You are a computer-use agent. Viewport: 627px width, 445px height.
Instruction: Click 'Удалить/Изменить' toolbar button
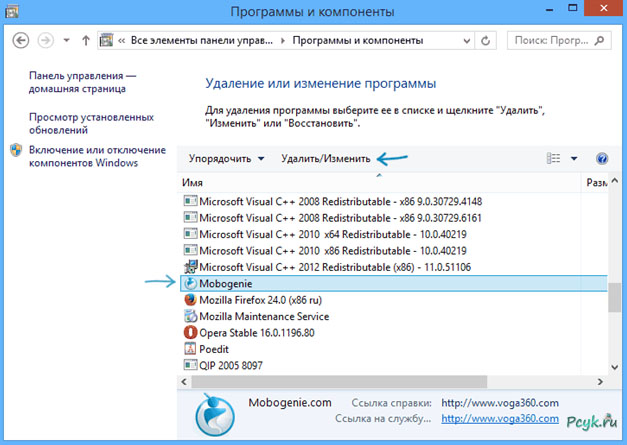325,159
